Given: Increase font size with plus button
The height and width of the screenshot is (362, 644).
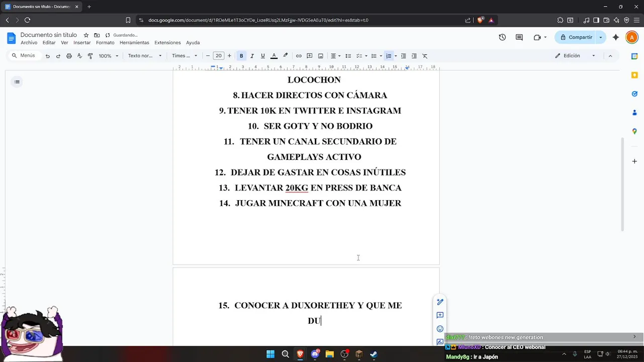Looking at the screenshot, I should pos(229,56).
